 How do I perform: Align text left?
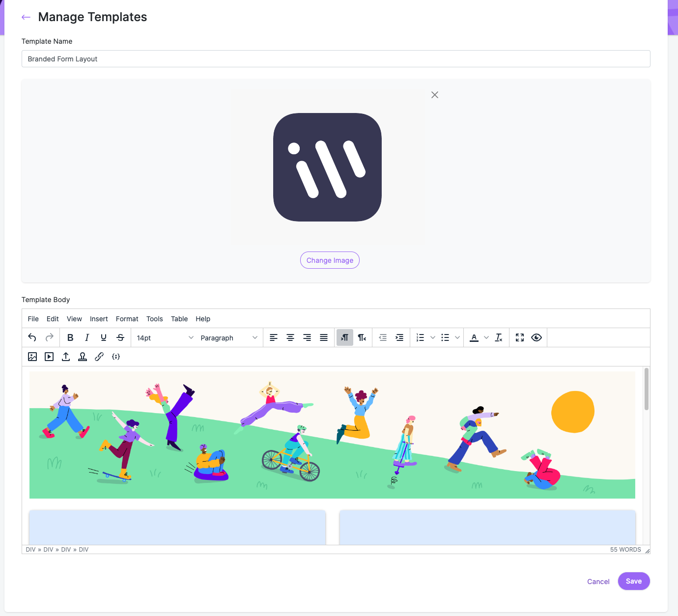click(x=274, y=337)
